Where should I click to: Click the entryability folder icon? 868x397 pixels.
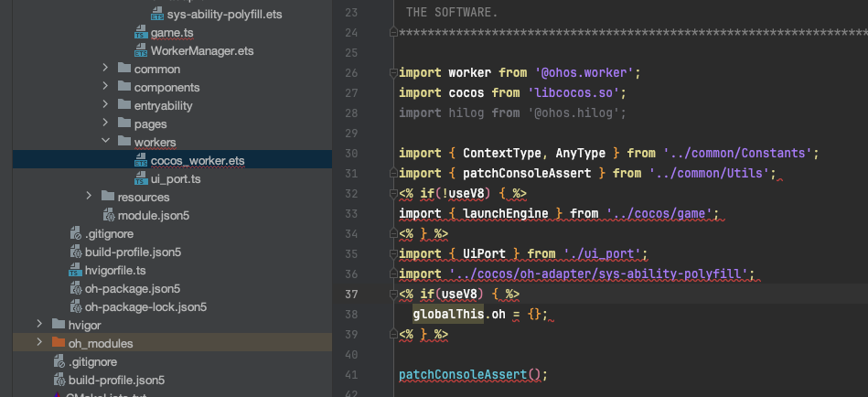tap(124, 105)
